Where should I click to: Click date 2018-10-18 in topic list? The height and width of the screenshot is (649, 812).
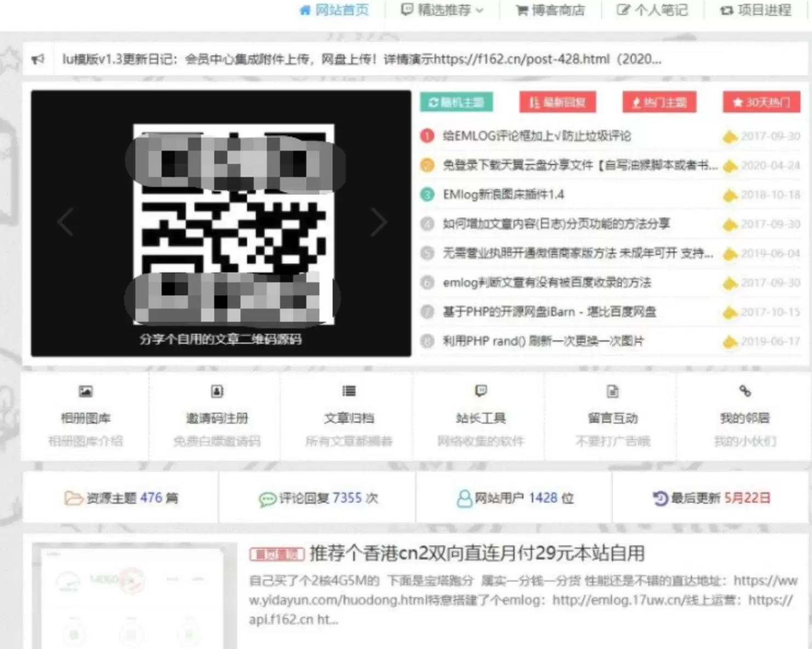770,195
